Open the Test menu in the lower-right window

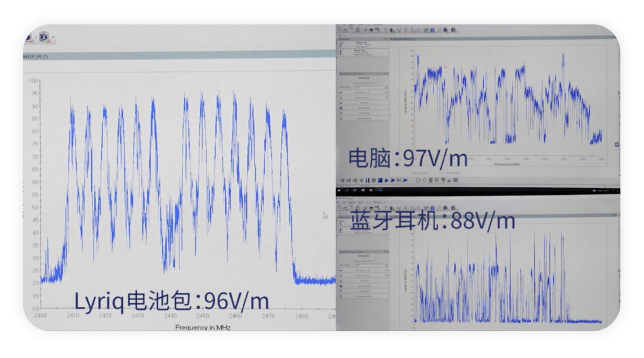pos(344,202)
